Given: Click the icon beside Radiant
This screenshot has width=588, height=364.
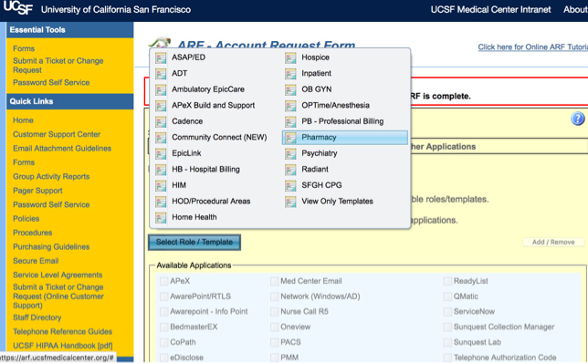Looking at the screenshot, I should (290, 170).
